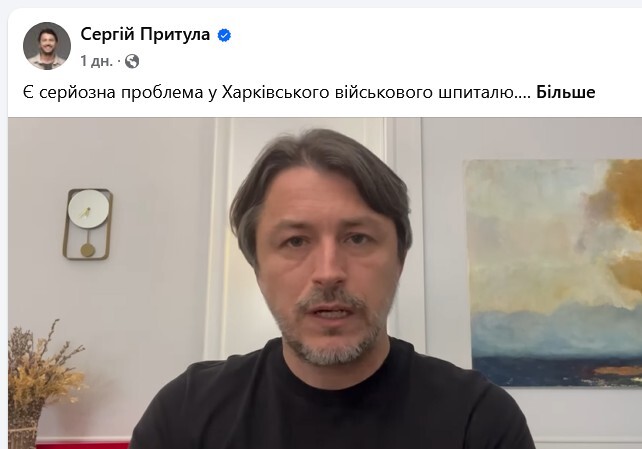The height and width of the screenshot is (449, 642).
Task: Open the post timestamp '1 дн.'
Action: (x=96, y=61)
